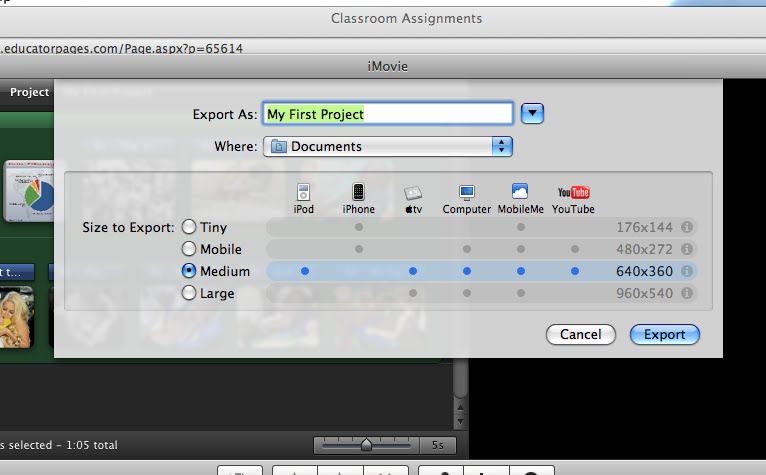Adjust the thumbnail duration slider
Image resolution: width=766 pixels, height=475 pixels.
pos(366,445)
